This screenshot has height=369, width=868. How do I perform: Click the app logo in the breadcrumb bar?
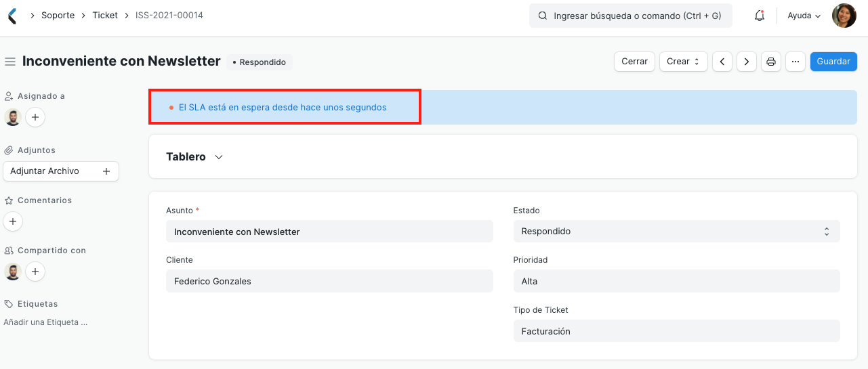[12, 16]
